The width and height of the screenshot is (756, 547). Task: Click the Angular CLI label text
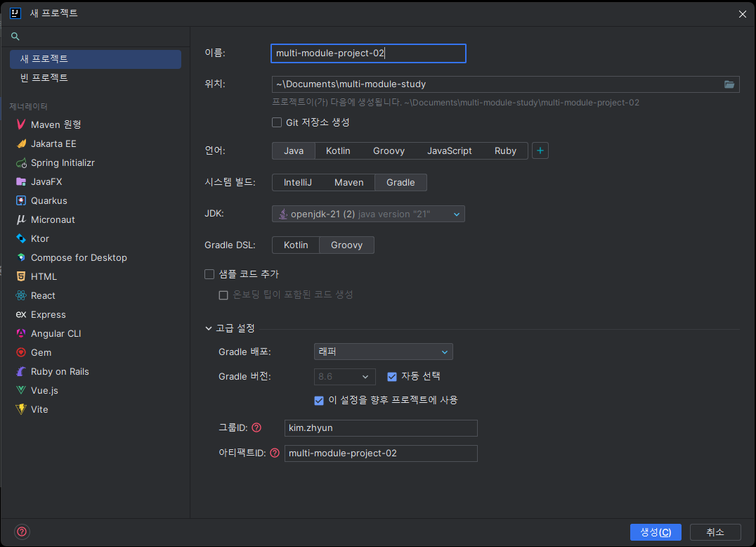point(56,333)
